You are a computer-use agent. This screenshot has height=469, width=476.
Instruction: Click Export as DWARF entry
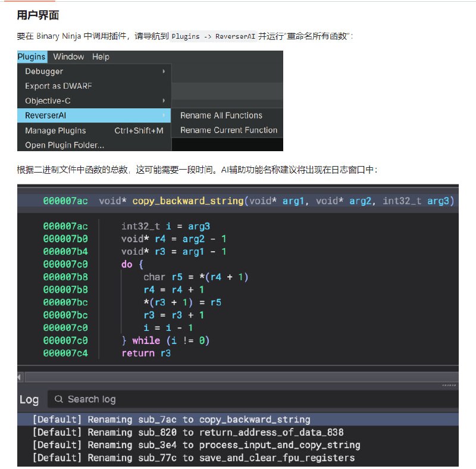pyautogui.click(x=57, y=86)
